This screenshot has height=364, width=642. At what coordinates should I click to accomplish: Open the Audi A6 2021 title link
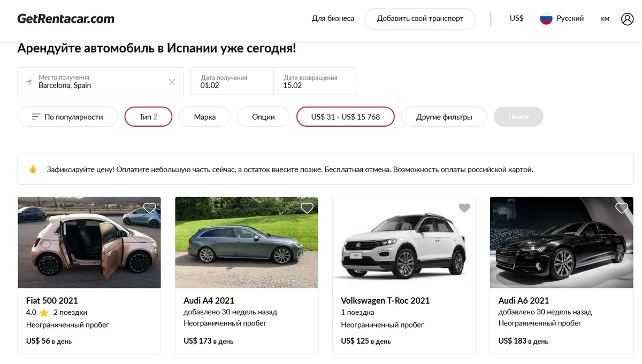click(x=524, y=300)
